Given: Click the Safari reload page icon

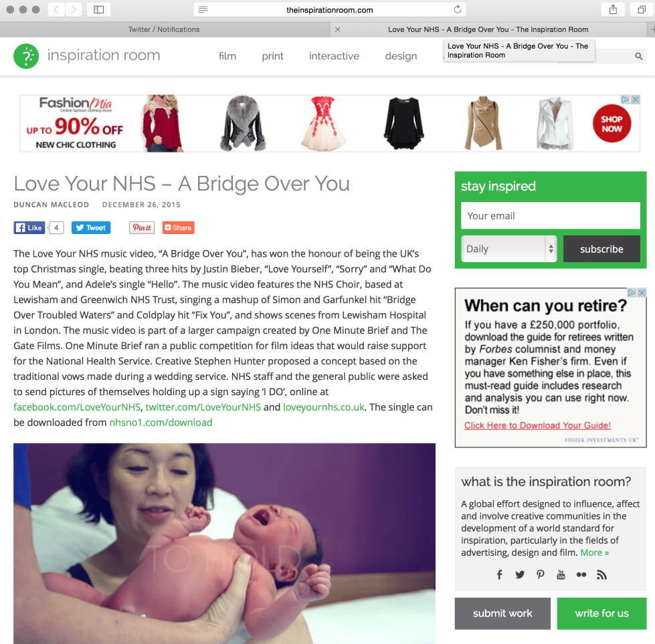Looking at the screenshot, I should tap(458, 9).
